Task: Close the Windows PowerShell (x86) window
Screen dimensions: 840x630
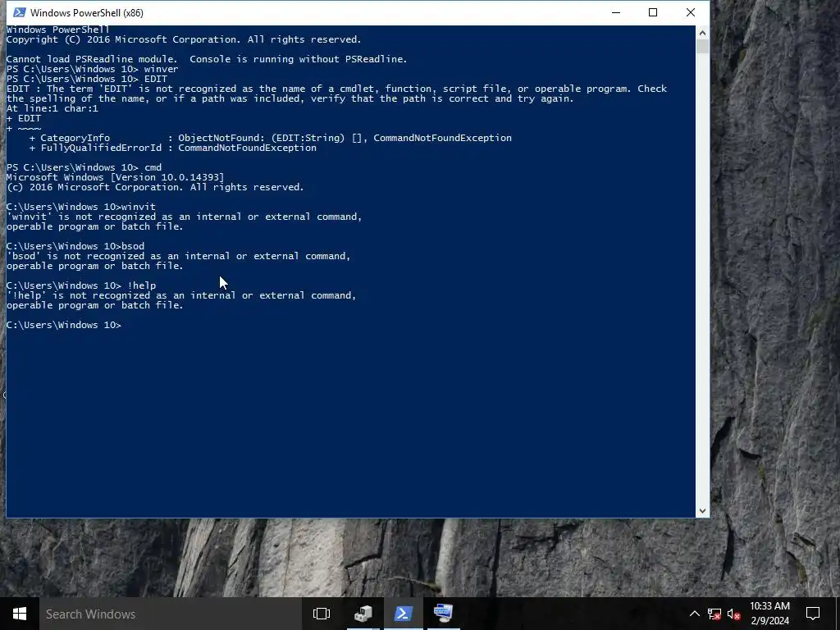Action: point(691,12)
